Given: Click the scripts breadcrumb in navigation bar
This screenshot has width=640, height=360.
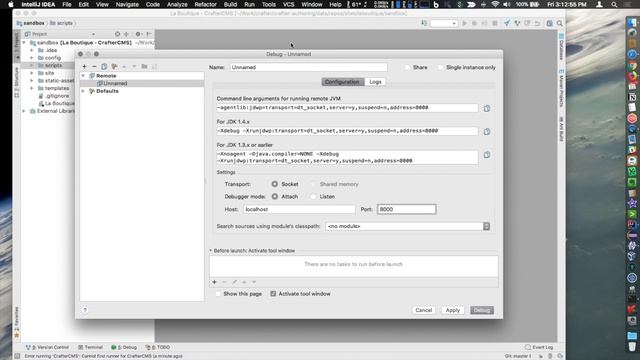Looking at the screenshot, I should 61,23.
